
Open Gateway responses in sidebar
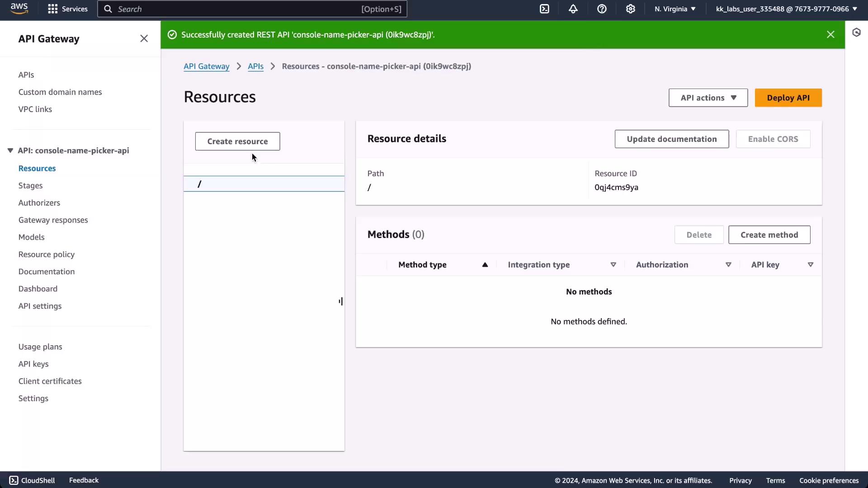tap(53, 220)
